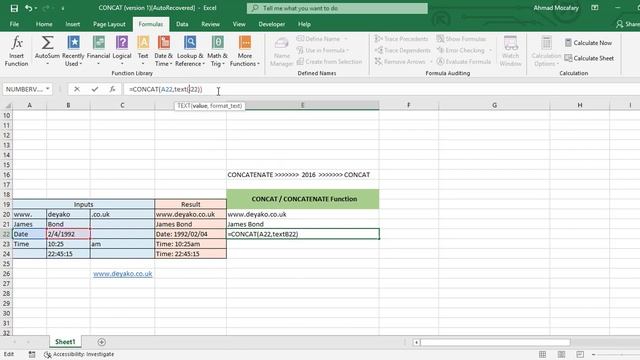
Task: Click the Tell me what you want to do box
Action: coord(337,8)
